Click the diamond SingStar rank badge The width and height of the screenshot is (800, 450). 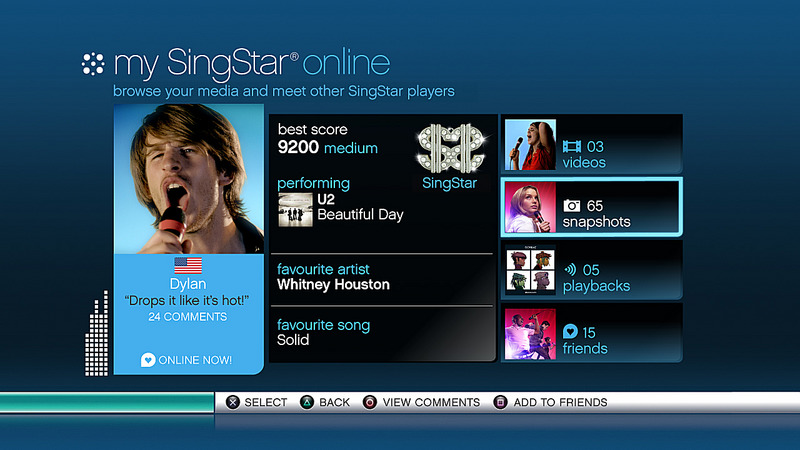coord(450,148)
